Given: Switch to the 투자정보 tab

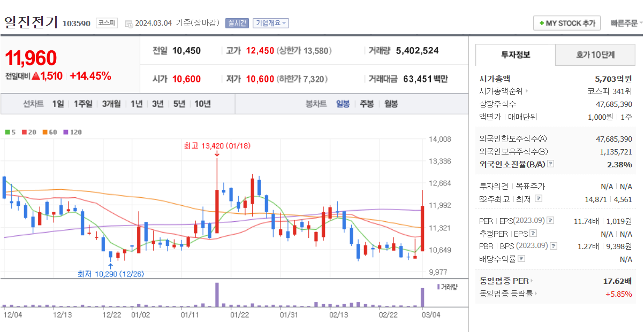Looking at the screenshot, I should coord(516,55).
